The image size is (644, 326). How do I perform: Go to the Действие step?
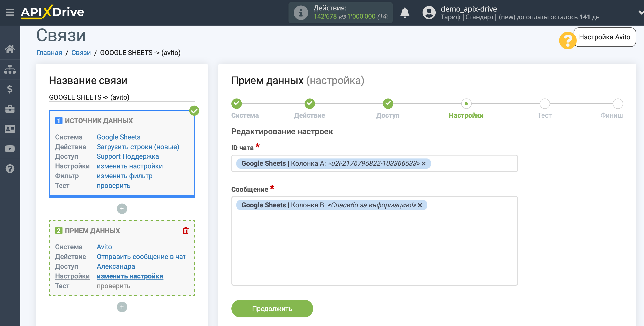[310, 103]
